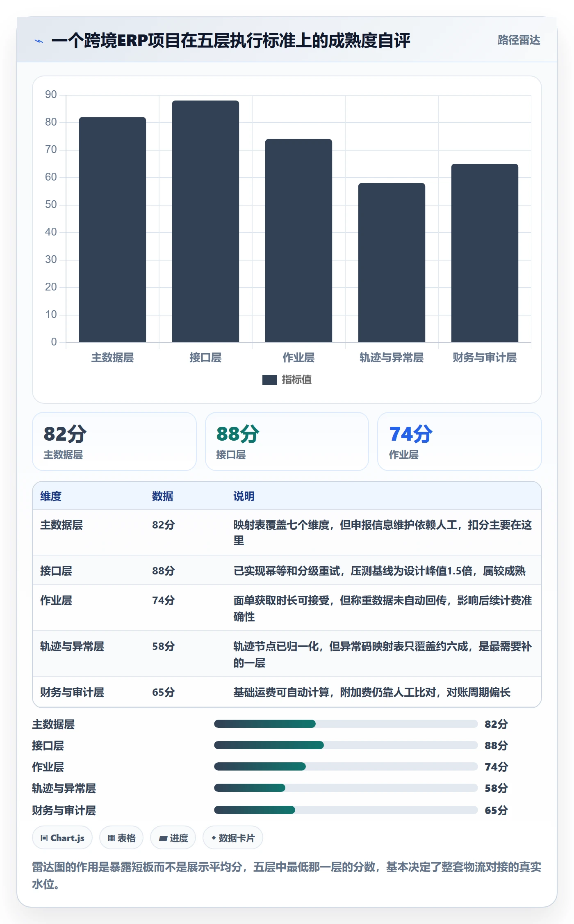The height and width of the screenshot is (924, 574).
Task: Click the 主数据层 progress bar
Action: tap(346, 724)
